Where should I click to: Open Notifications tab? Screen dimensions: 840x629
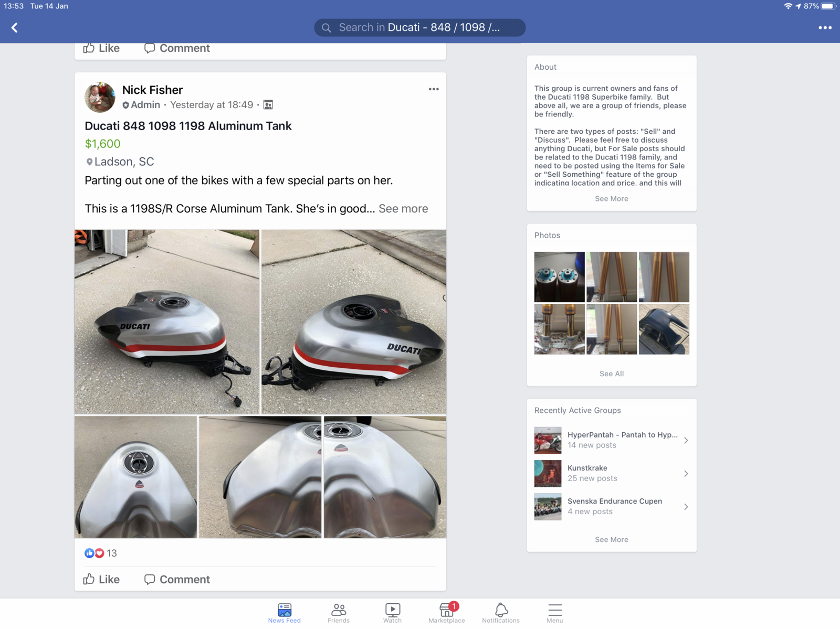pyautogui.click(x=501, y=613)
